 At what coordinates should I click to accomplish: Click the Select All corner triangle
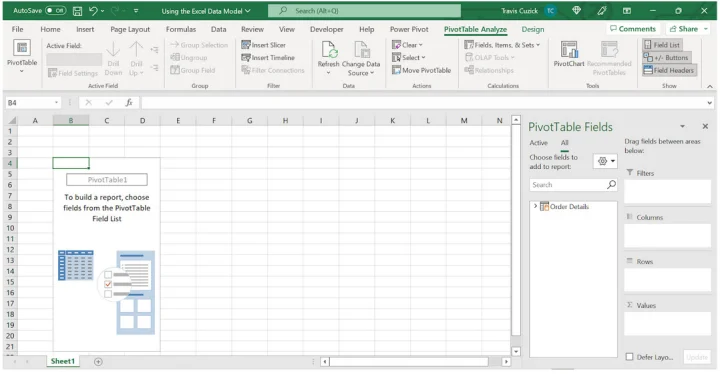[11, 120]
